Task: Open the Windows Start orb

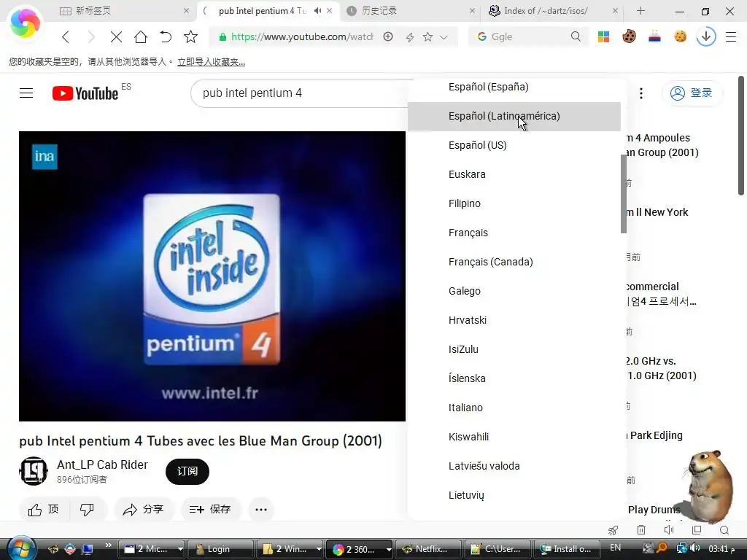Action: coord(20,548)
